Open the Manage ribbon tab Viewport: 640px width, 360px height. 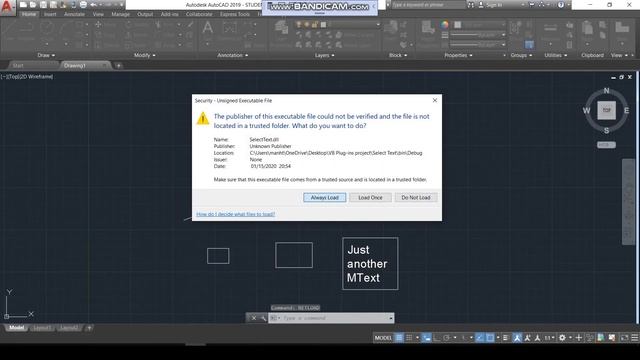120,14
